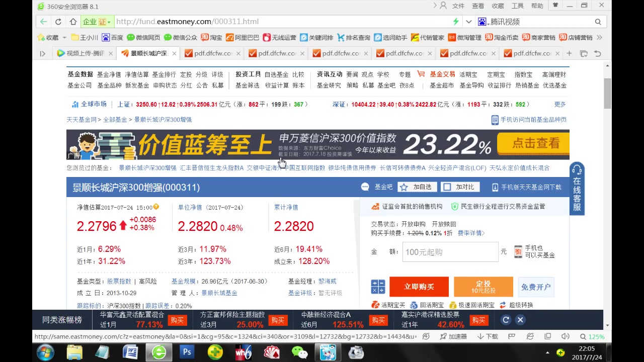
Task: Open the 查看 menu
Action: pyautogui.click(x=478, y=6)
